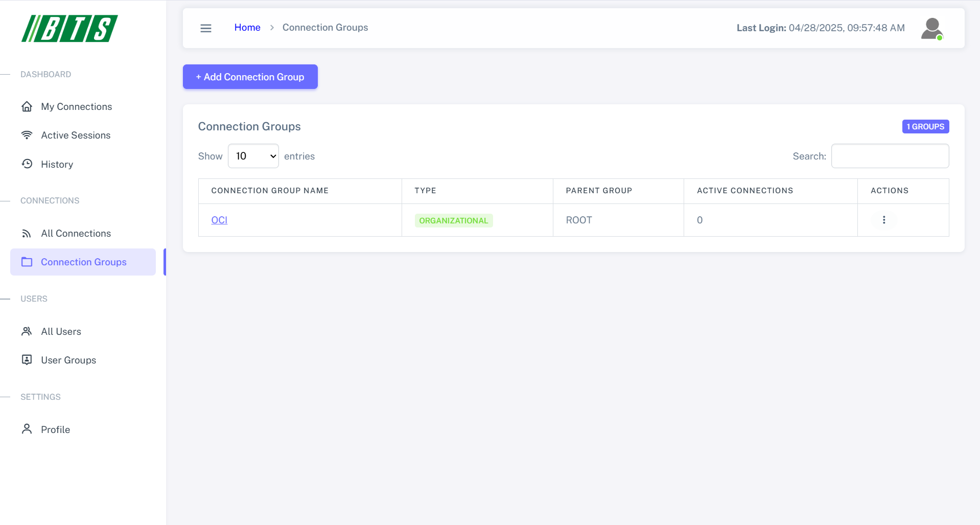Click the BTS logo
The image size is (980, 525).
(69, 29)
